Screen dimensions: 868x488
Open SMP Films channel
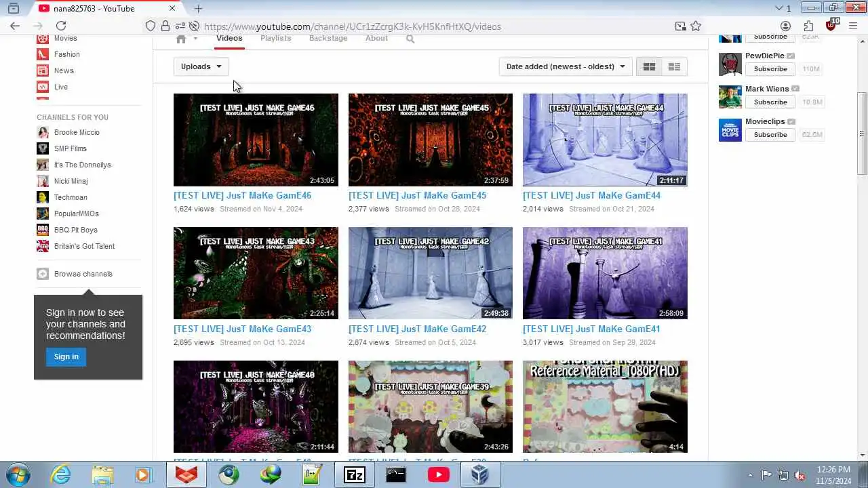[x=71, y=148]
